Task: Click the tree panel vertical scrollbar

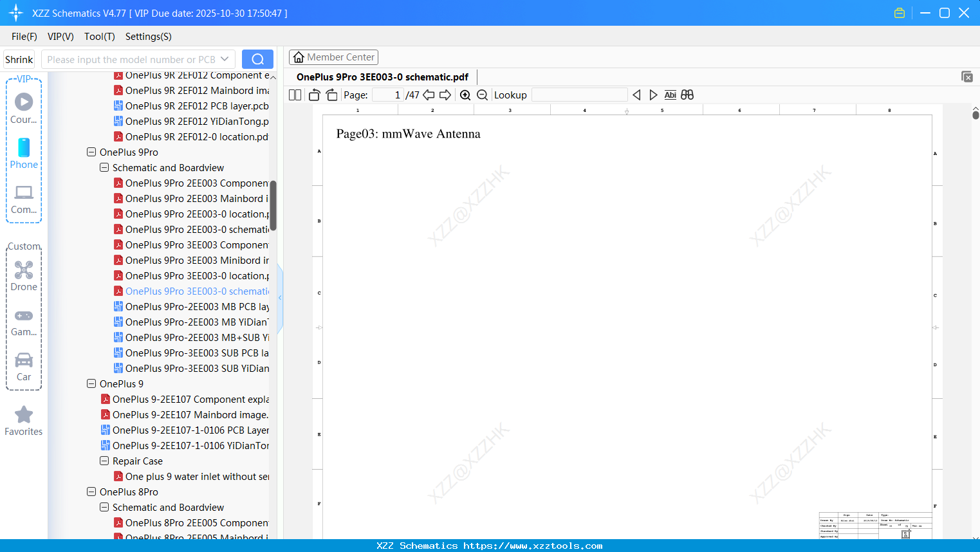Action: (x=273, y=206)
